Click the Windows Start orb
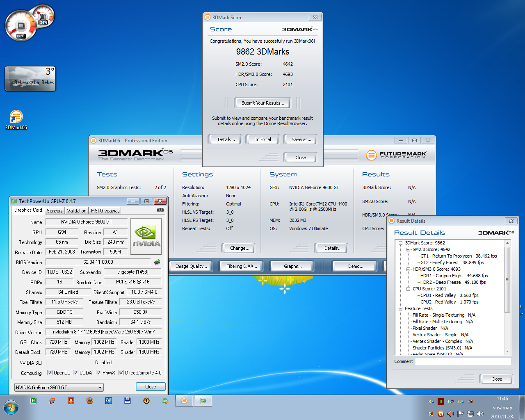Image resolution: width=525 pixels, height=420 pixels. click(x=11, y=407)
